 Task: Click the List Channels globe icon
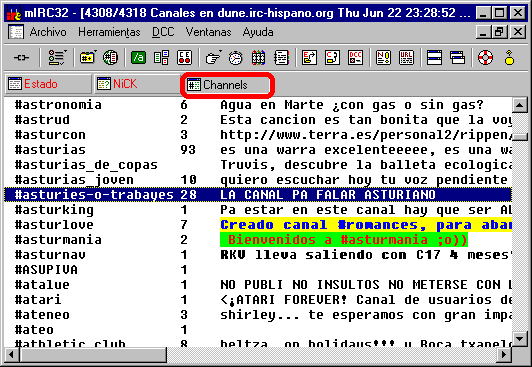[111, 58]
